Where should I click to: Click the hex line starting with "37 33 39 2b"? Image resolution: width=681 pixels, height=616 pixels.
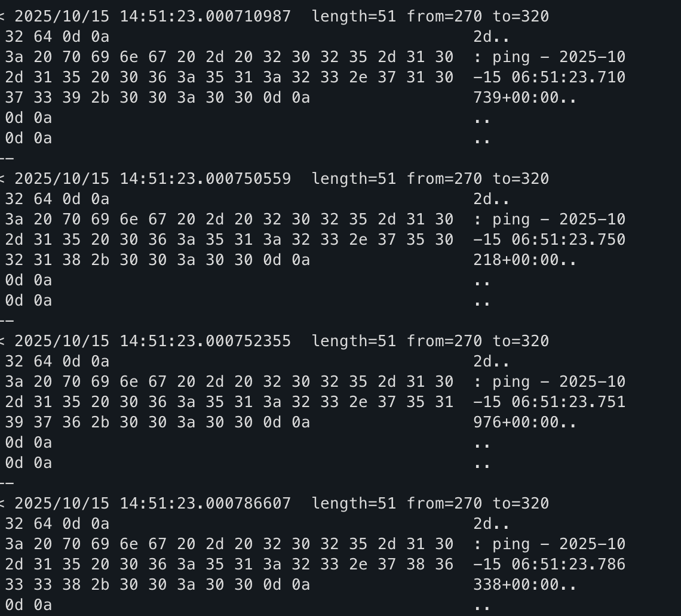click(158, 97)
